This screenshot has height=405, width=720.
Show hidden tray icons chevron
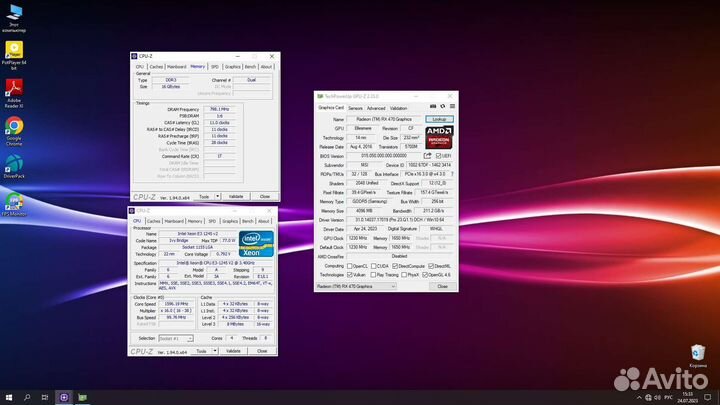pyautogui.click(x=639, y=398)
